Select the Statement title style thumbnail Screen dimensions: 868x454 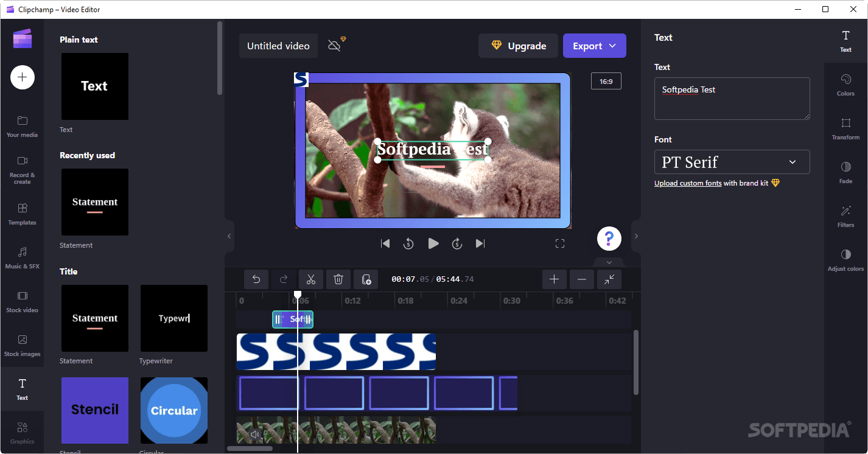coord(94,318)
